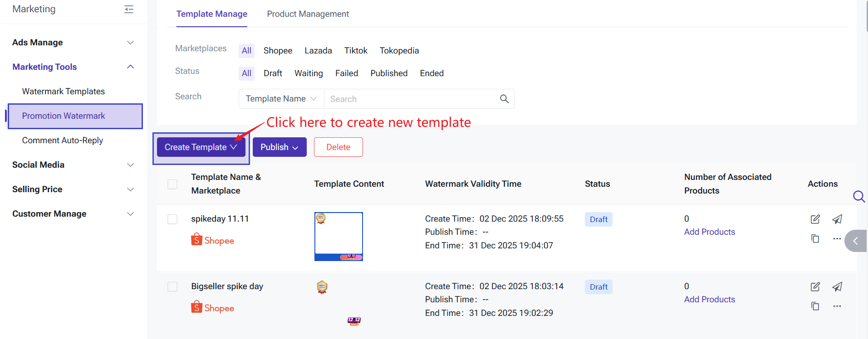Click the search magnifier icon in search box
868x339 pixels.
(504, 99)
